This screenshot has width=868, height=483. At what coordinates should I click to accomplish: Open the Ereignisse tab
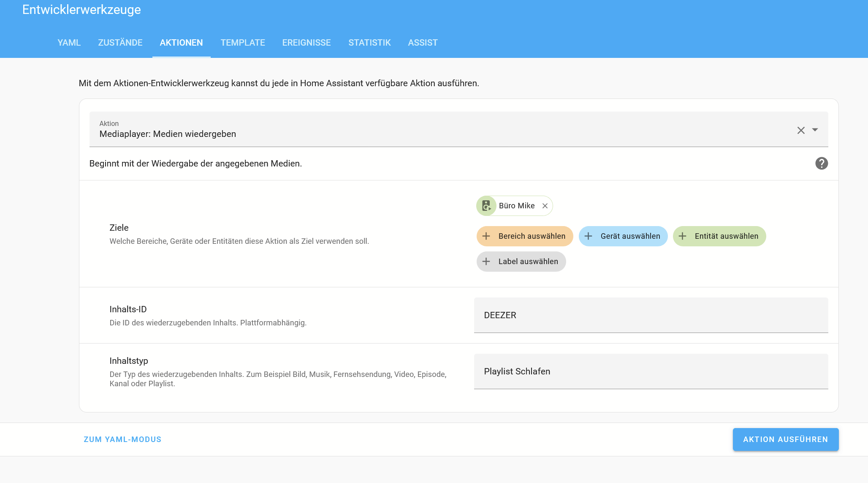pos(307,43)
